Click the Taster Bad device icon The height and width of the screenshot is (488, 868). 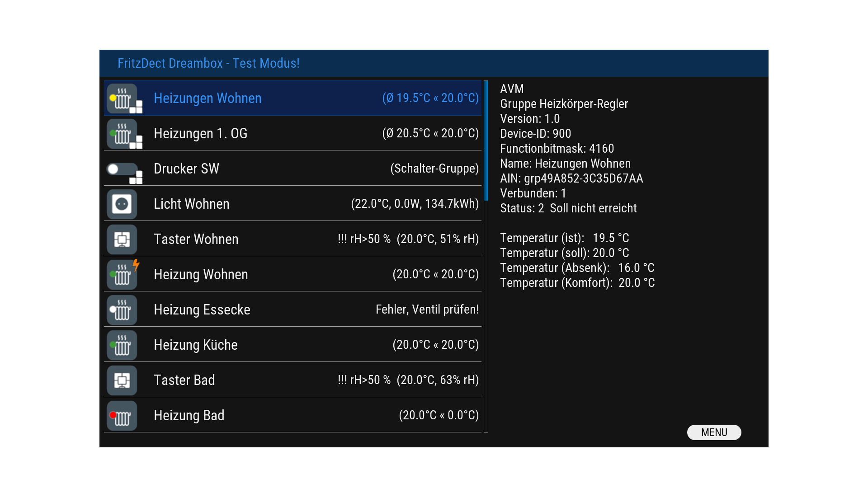click(122, 380)
